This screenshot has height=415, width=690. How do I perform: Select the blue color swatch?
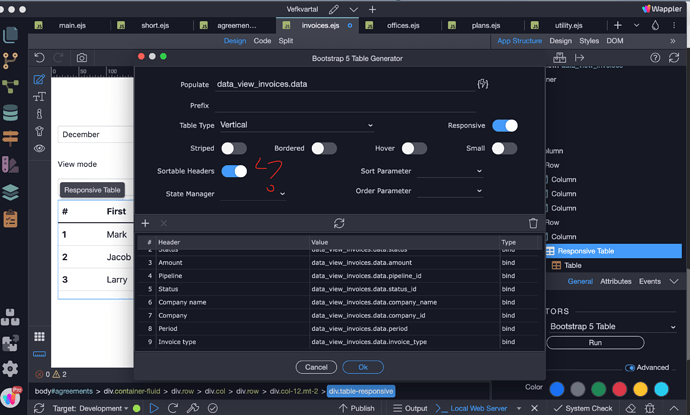coord(557,389)
